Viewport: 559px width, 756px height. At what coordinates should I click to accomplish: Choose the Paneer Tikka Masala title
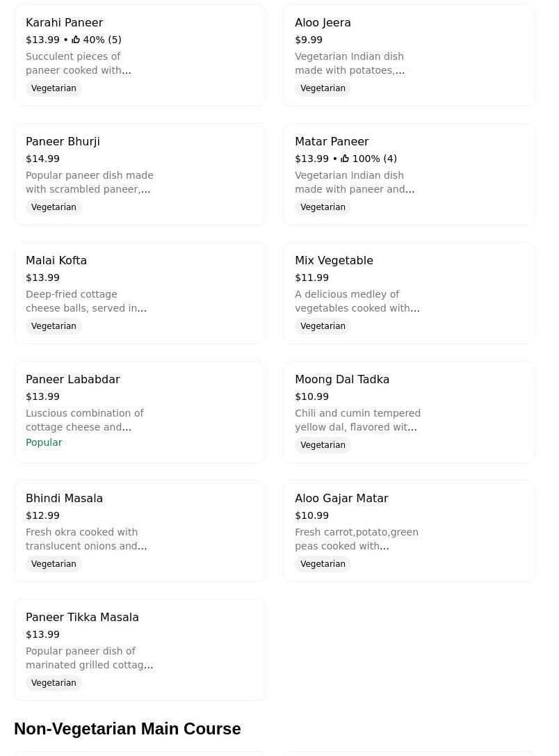click(82, 618)
